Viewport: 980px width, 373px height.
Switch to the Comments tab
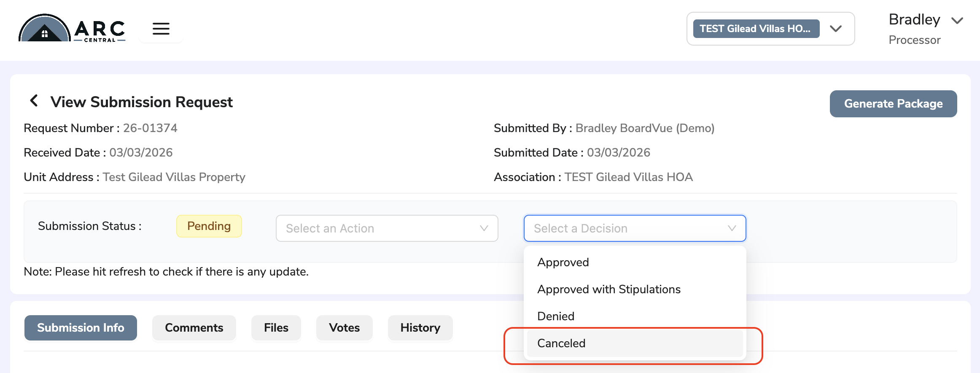(x=194, y=328)
